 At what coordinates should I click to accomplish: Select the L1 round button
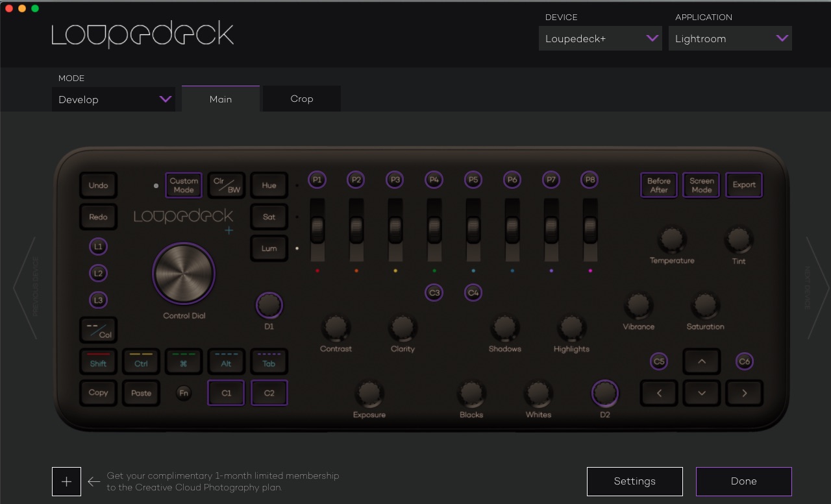pyautogui.click(x=99, y=246)
